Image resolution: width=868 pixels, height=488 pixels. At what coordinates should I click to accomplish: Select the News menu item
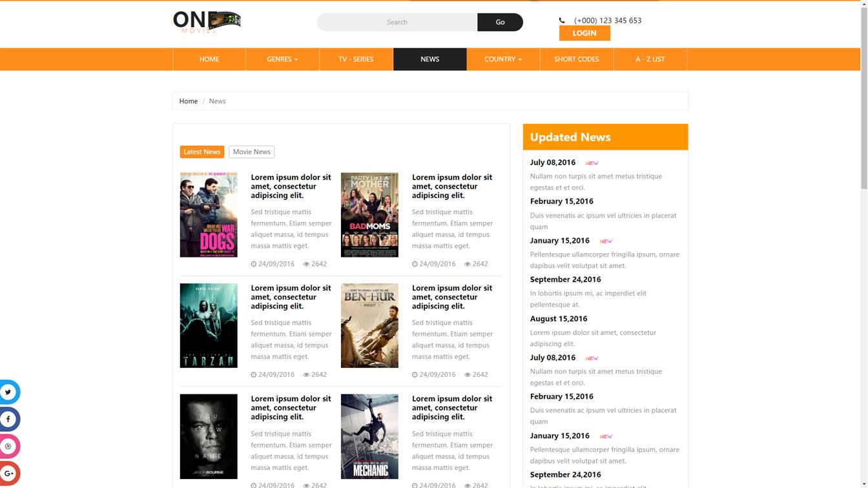coord(429,59)
